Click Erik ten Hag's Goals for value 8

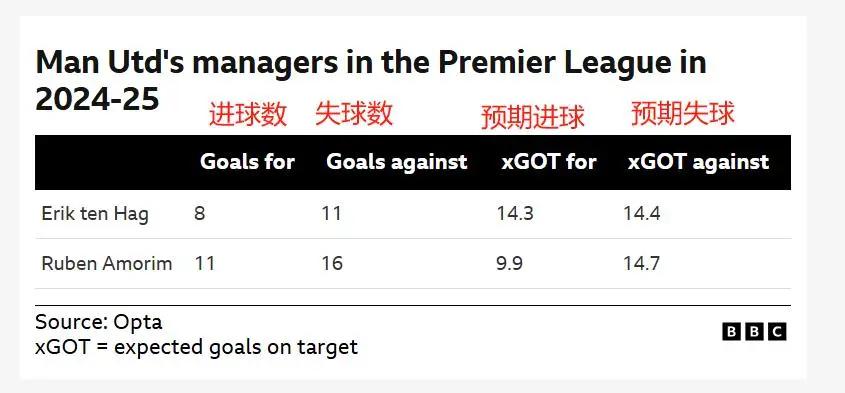pos(199,214)
